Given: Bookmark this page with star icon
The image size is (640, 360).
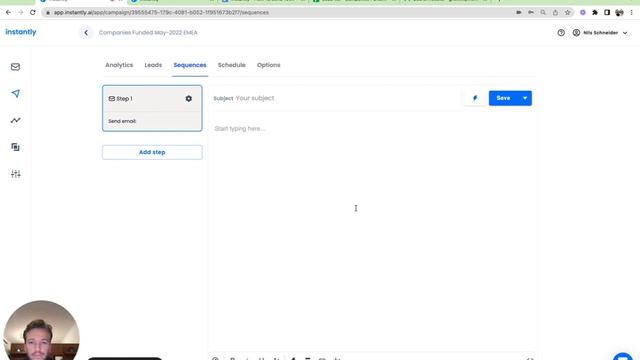Looking at the screenshot, I should coord(567,13).
